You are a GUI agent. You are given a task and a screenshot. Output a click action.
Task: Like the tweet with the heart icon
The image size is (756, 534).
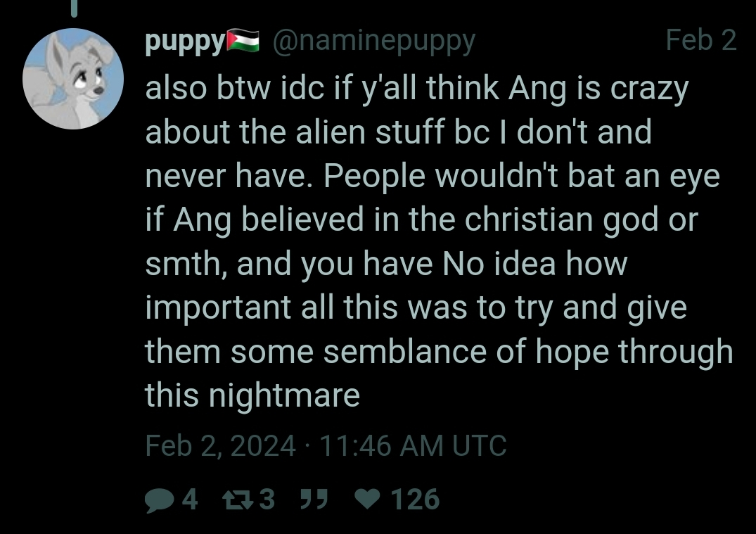[368, 500]
